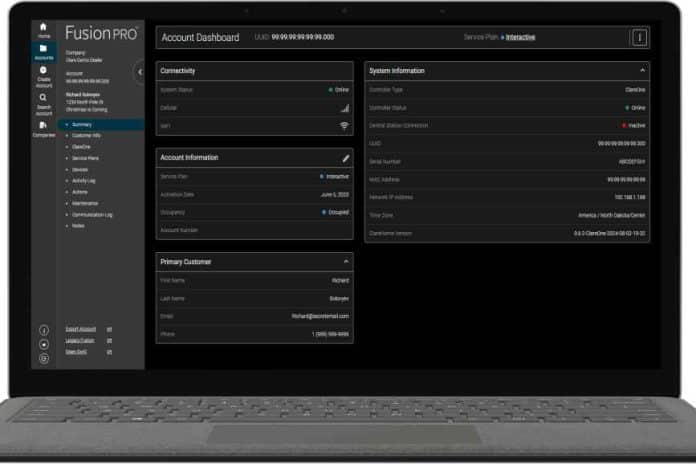Click the Richard first name value
Image resolution: width=696 pixels, height=464 pixels.
tap(340, 281)
